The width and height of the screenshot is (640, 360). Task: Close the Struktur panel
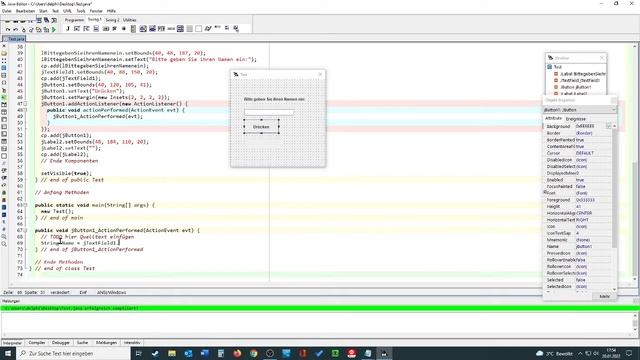pos(602,58)
